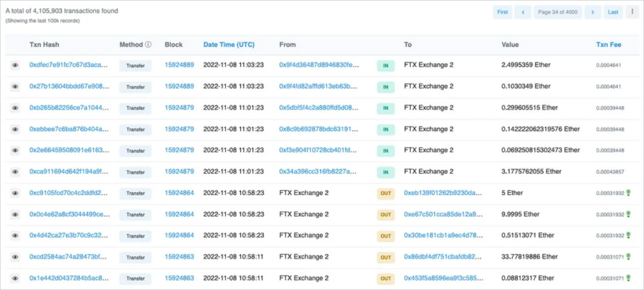
Task: Open recipient address 0xe67c501cca85de12a9
Action: 444,214
